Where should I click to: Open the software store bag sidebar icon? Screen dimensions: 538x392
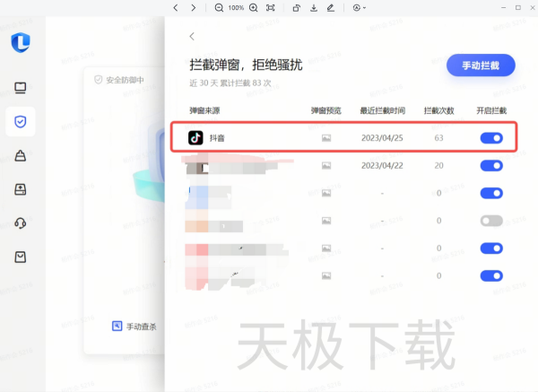pos(20,257)
